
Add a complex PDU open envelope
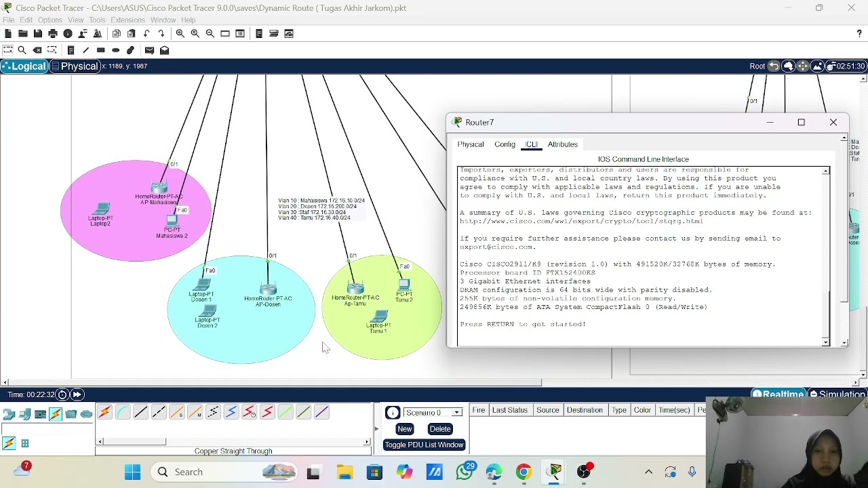point(164,50)
